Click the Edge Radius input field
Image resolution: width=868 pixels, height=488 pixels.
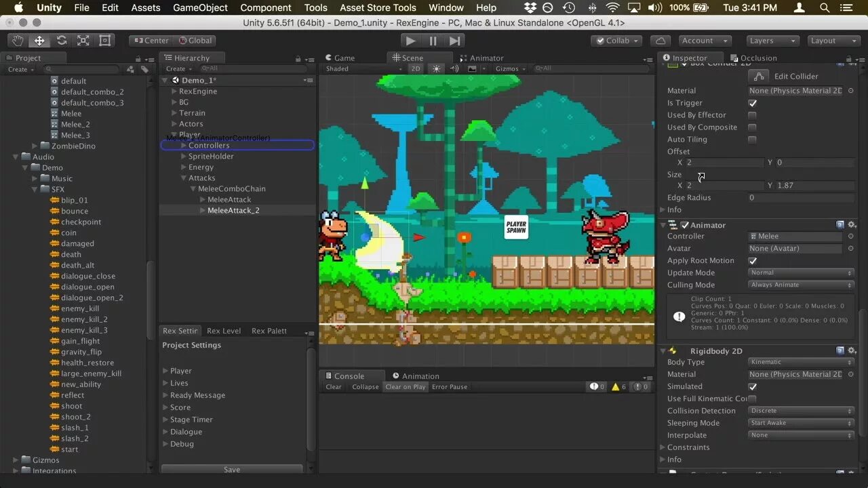pos(801,198)
